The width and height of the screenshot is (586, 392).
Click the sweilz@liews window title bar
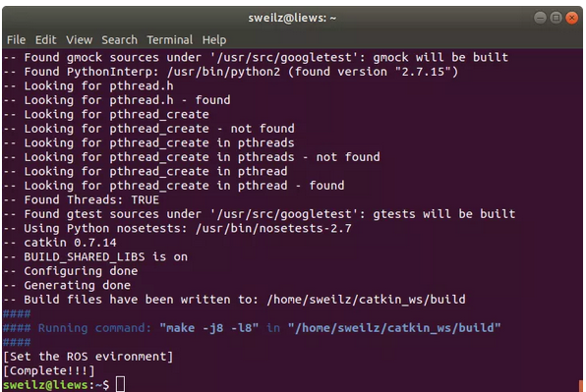[x=292, y=18]
